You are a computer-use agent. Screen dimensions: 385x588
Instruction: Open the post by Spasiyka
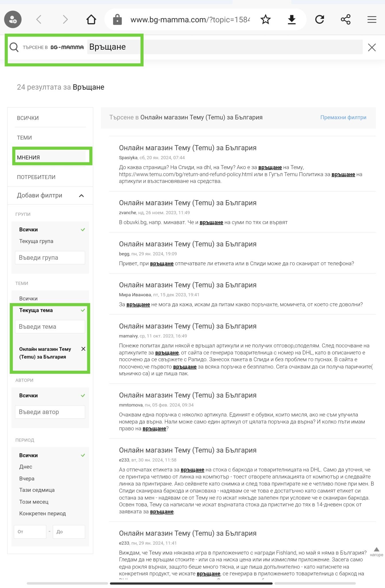coord(187,148)
